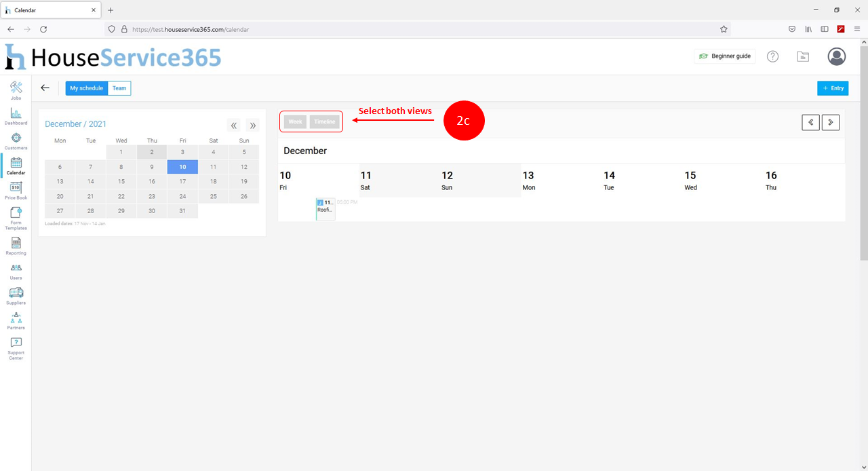Open the user profile avatar
The height and width of the screenshot is (471, 868).
tap(837, 56)
